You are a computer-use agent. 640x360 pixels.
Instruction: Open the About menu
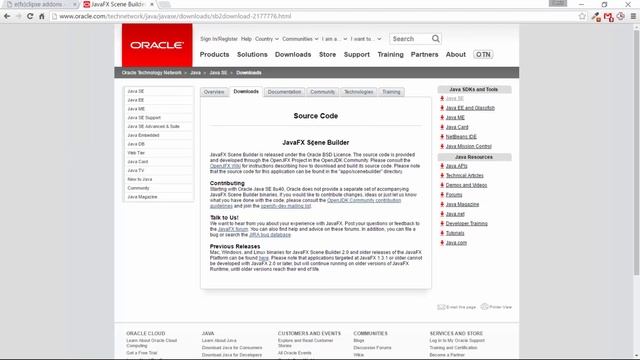coord(456,54)
